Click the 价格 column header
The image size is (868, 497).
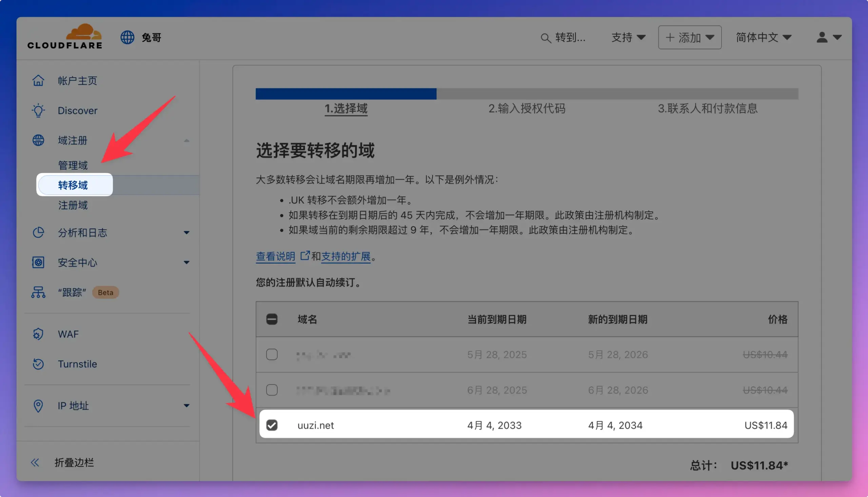(x=777, y=319)
